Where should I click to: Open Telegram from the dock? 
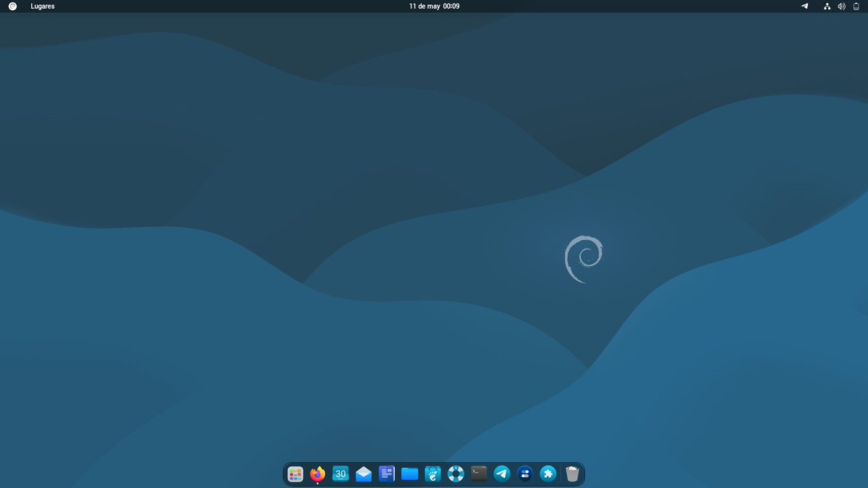click(x=502, y=474)
